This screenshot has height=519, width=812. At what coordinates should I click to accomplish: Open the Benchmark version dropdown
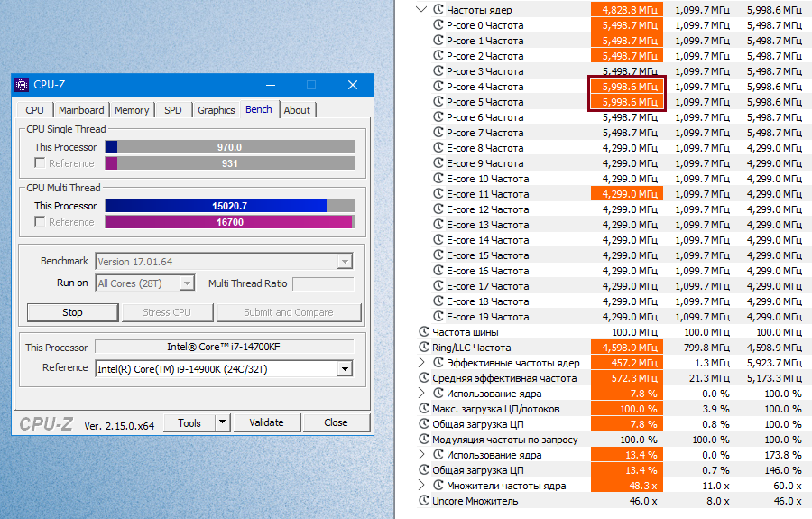(x=345, y=262)
